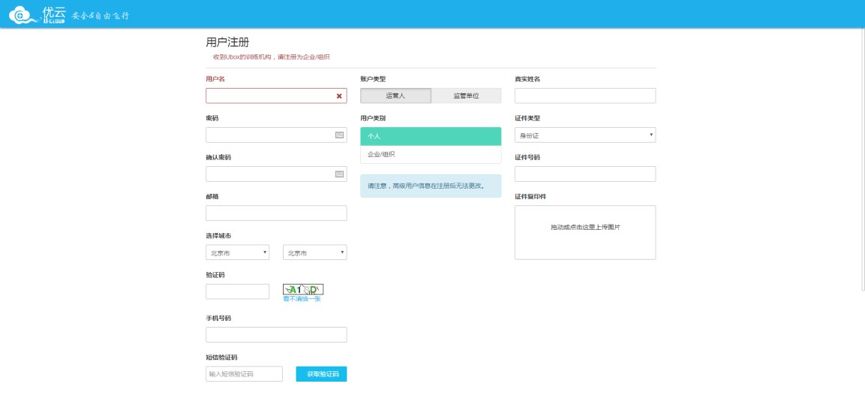Click the 获取验证码 button
Image resolution: width=865 pixels, height=393 pixels.
pos(322,374)
